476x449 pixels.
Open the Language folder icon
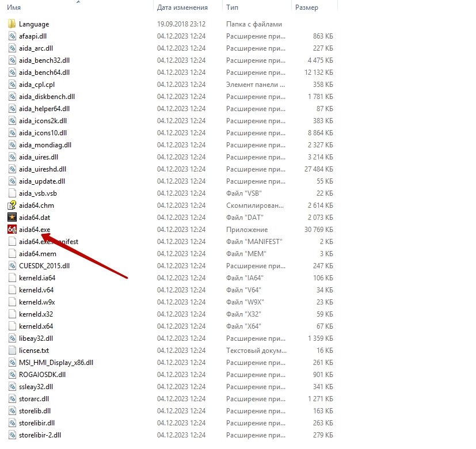pos(12,24)
